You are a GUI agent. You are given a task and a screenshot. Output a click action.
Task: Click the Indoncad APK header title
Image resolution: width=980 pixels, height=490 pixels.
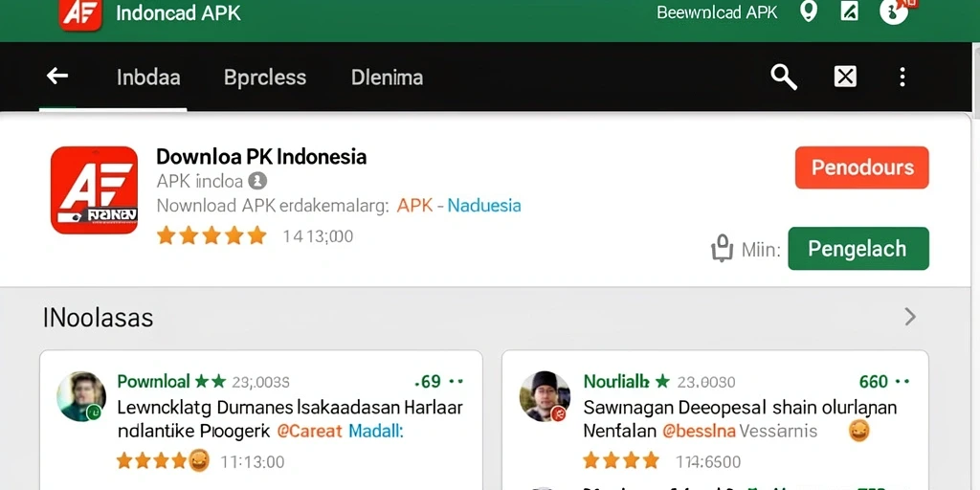coord(178,13)
